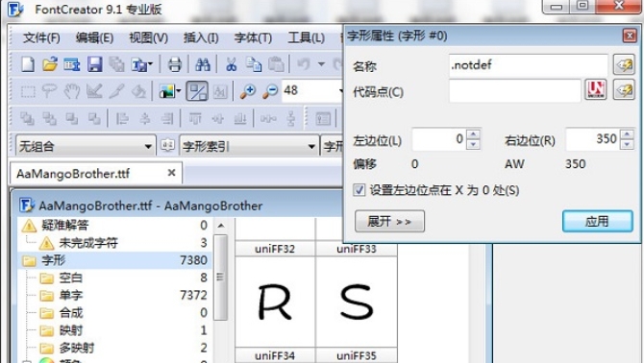Click the union contours icon
Screen dimensions: 644x363
click(28, 118)
